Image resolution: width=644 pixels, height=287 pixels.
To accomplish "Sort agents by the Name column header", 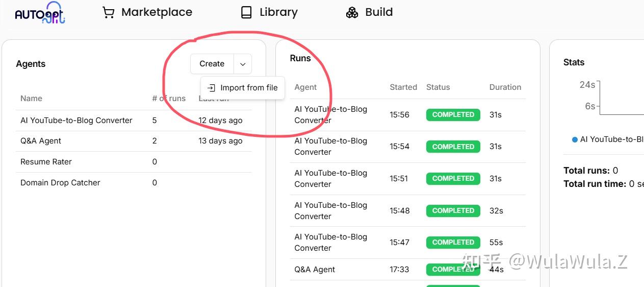I will coord(31,99).
